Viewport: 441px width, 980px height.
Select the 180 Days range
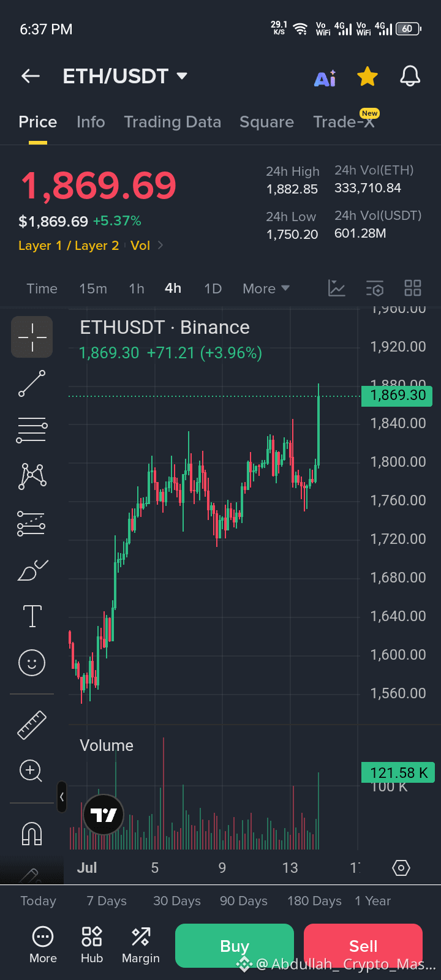coord(314,901)
